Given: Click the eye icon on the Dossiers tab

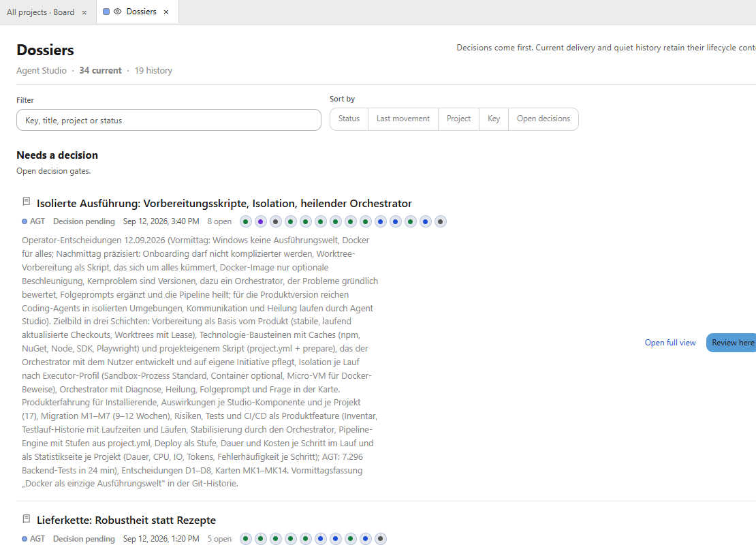Looking at the screenshot, I should tap(117, 12).
